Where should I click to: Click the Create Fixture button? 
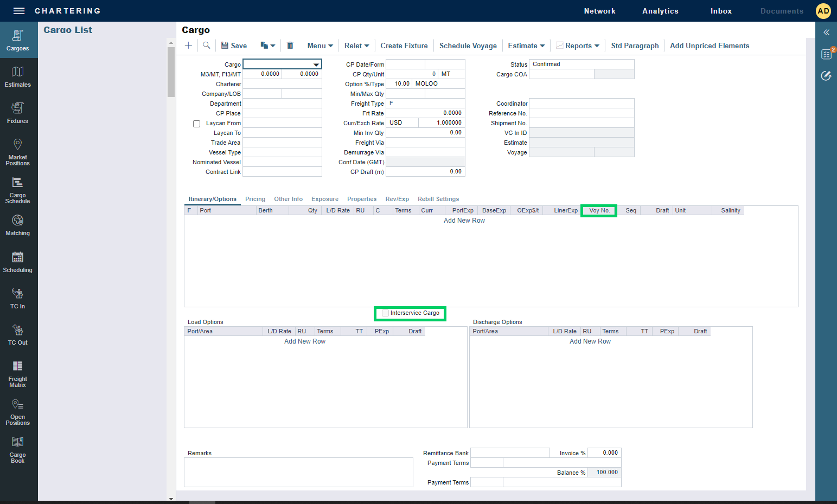coord(404,46)
